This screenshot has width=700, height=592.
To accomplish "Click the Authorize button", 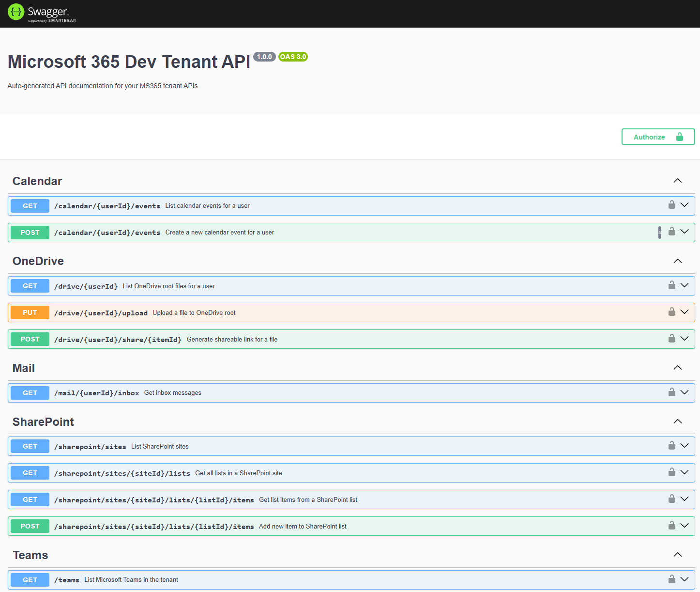I will point(658,137).
